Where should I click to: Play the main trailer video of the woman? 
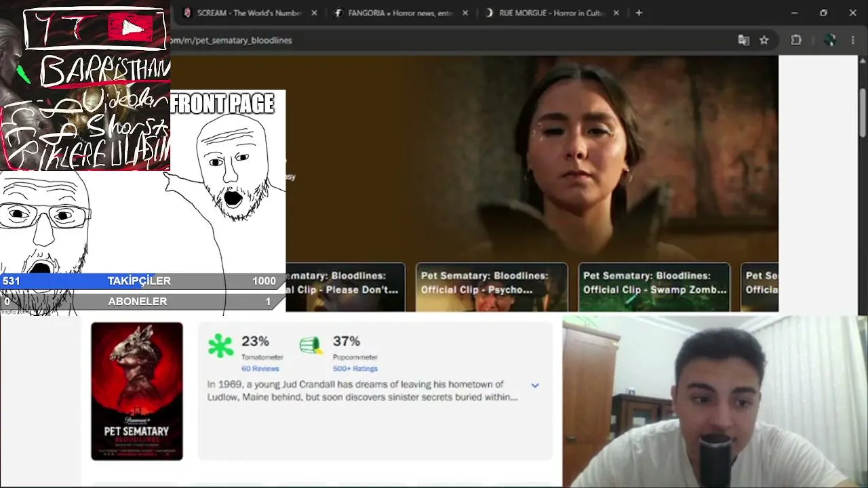tap(532, 159)
